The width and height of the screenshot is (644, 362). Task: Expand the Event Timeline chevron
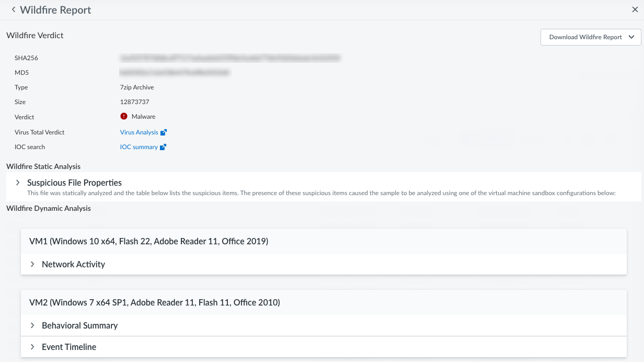coord(32,347)
